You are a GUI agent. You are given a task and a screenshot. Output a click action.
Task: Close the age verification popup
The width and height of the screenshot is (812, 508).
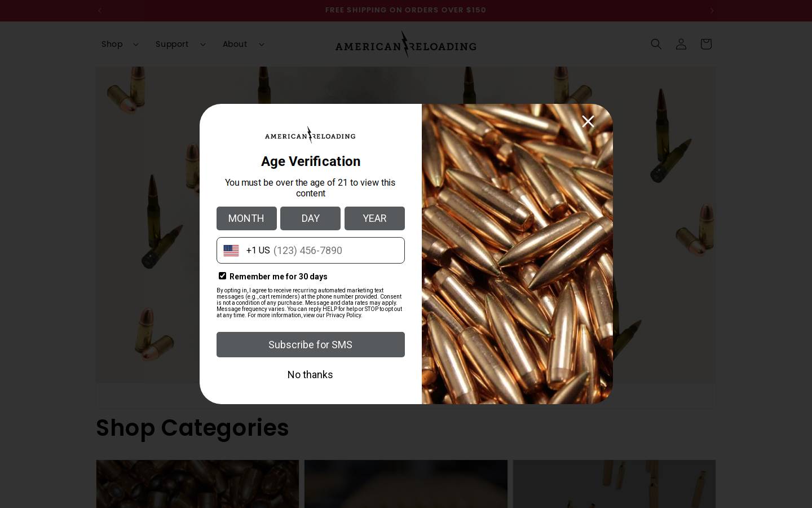click(588, 121)
